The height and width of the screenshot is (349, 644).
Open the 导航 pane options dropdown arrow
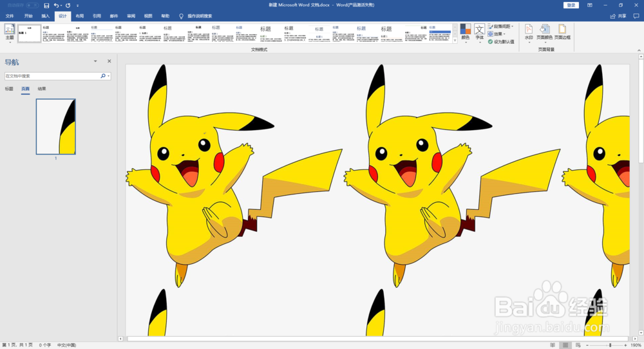coord(95,61)
